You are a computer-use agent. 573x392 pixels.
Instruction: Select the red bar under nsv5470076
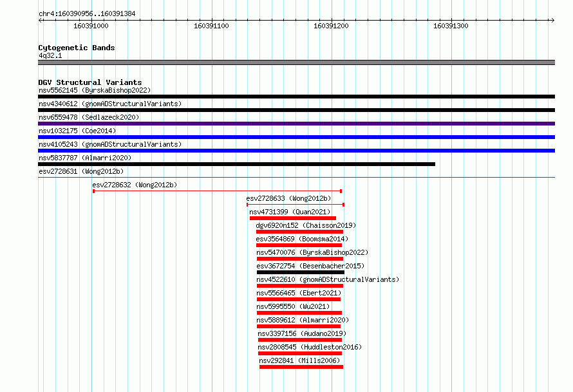pos(300,259)
